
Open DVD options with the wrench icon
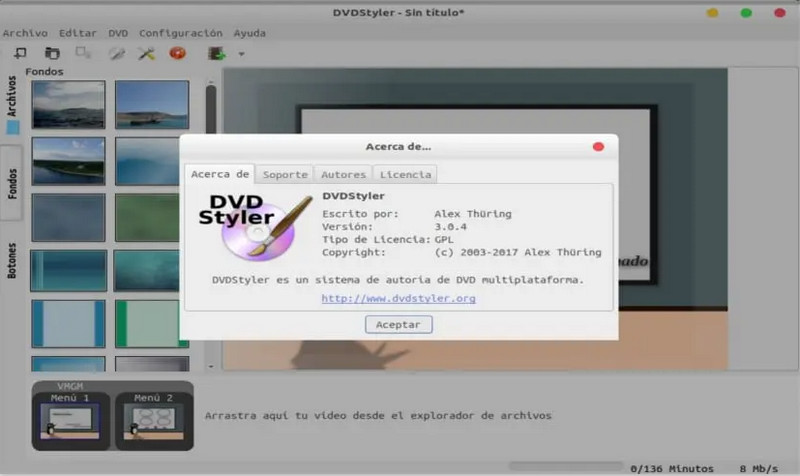click(x=116, y=53)
